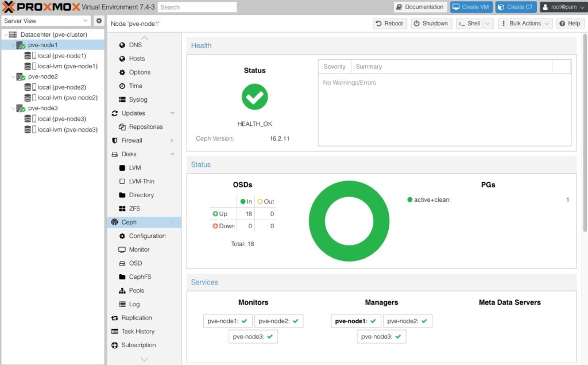Open the Task History menu item

click(144, 331)
